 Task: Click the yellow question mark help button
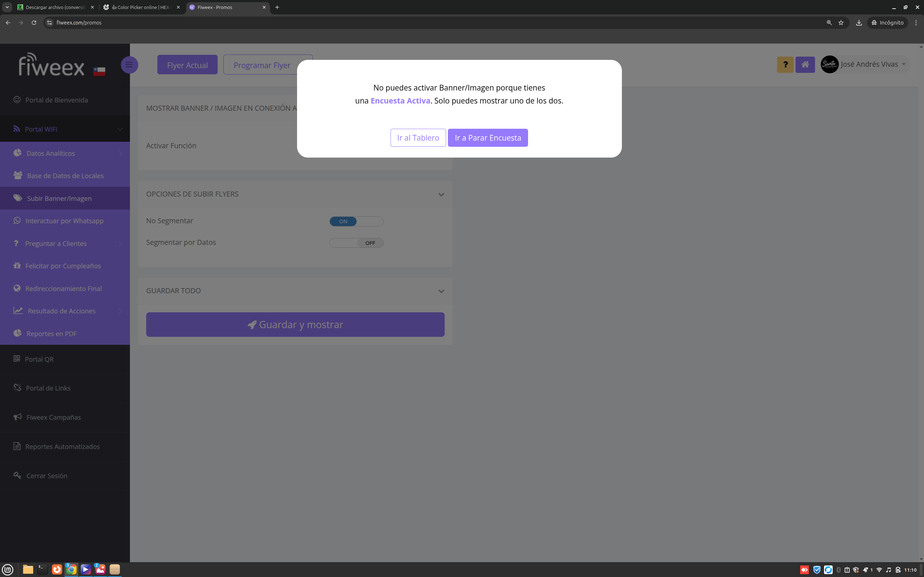point(785,65)
